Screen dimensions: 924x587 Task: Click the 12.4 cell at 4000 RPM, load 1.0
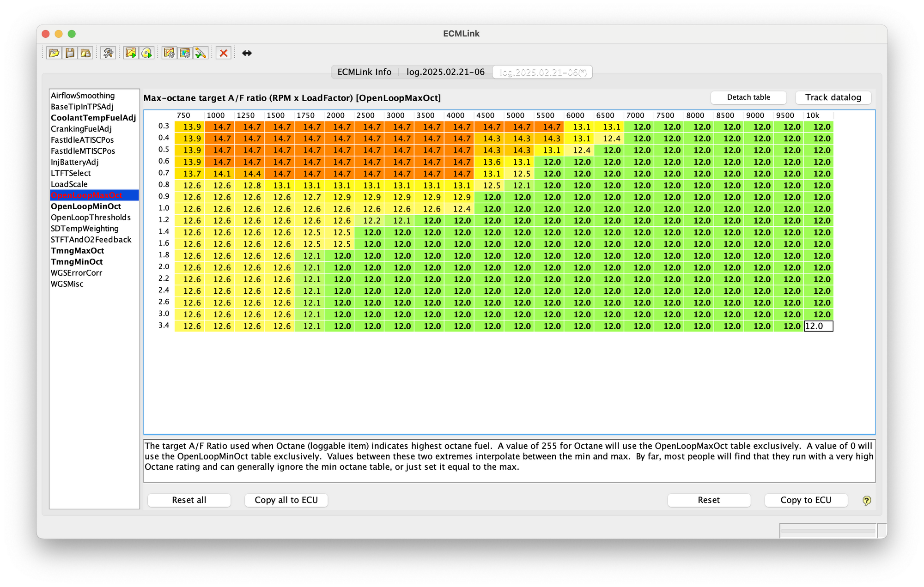tap(459, 209)
